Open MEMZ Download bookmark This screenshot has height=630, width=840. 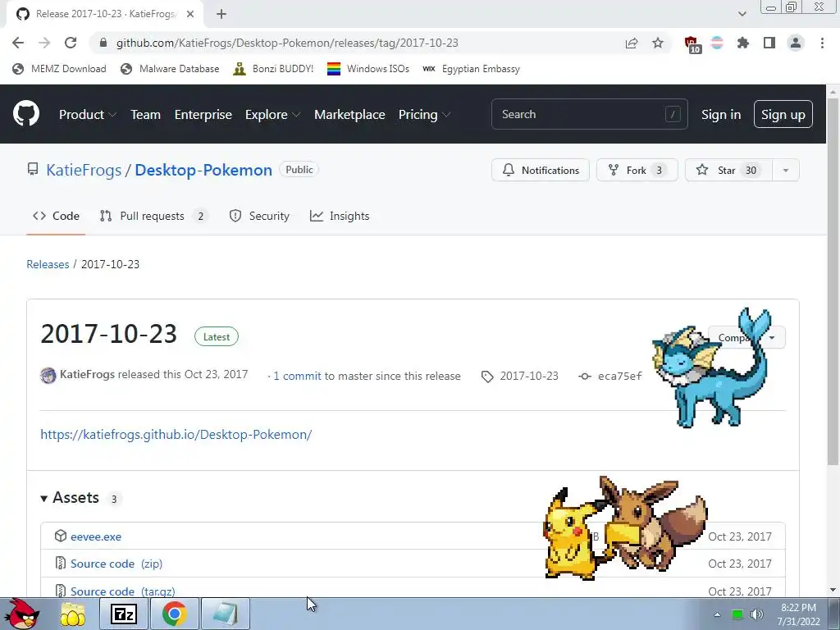[x=59, y=69]
